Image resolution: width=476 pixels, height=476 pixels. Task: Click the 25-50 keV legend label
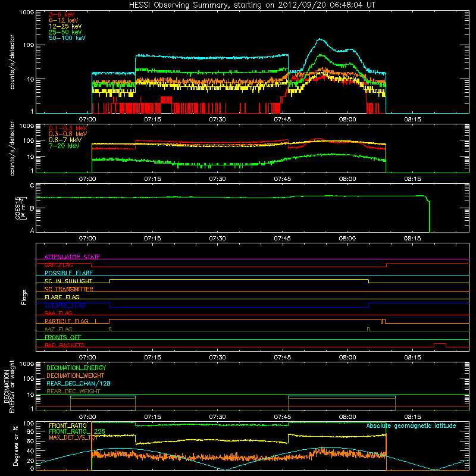[x=65, y=32]
